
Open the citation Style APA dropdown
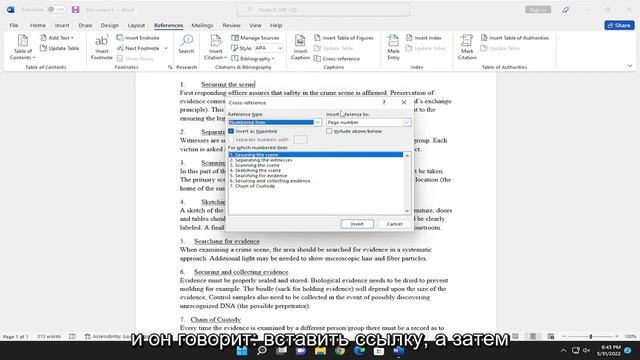(x=280, y=48)
